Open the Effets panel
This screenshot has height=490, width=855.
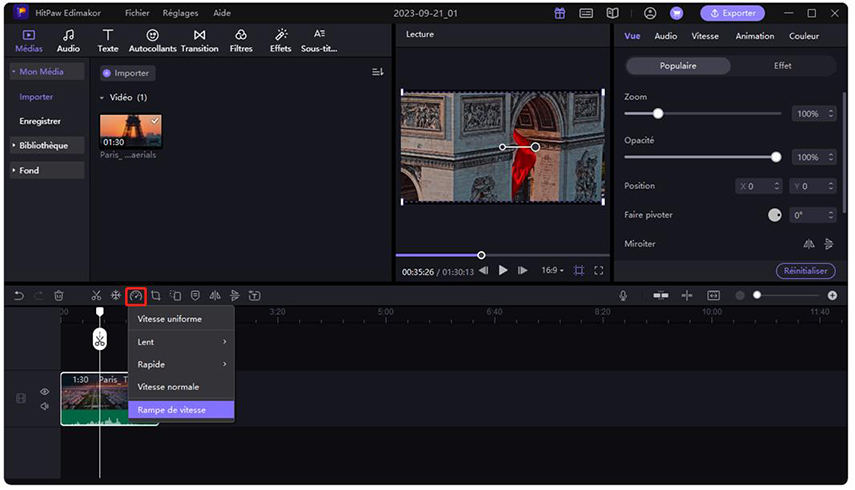pyautogui.click(x=281, y=41)
